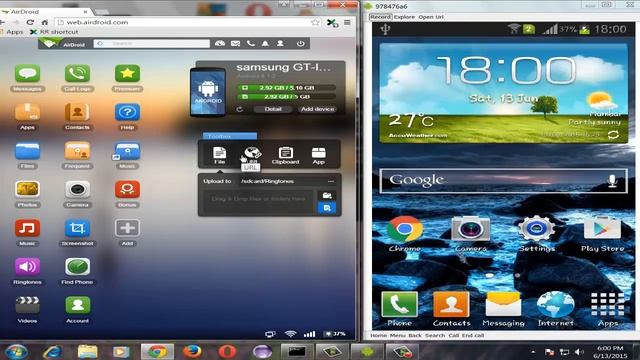Open the RR shortcut bookmark

pos(54,32)
